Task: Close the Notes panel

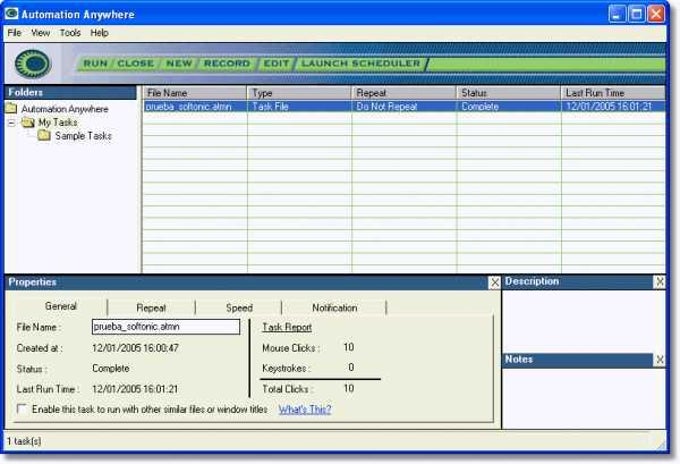Action: pos(660,359)
